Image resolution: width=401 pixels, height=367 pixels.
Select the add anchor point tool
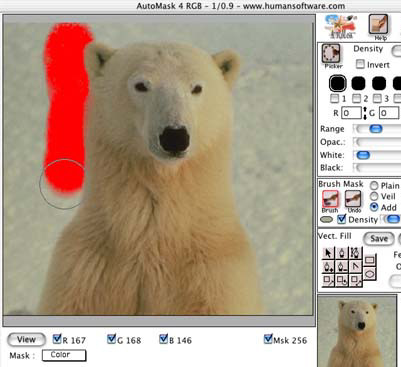[328, 267]
